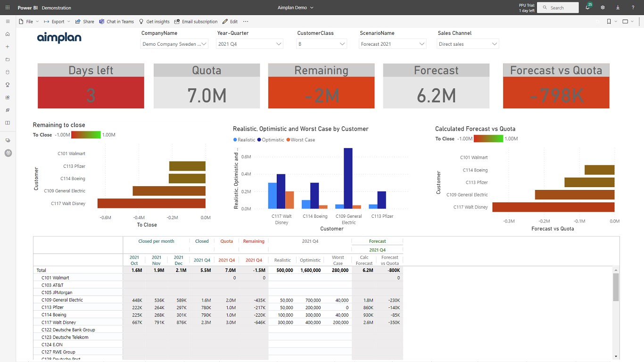The height and width of the screenshot is (362, 644).
Task: Open the Year-Quarter slicer showing 2021 Q4
Action: point(249,44)
